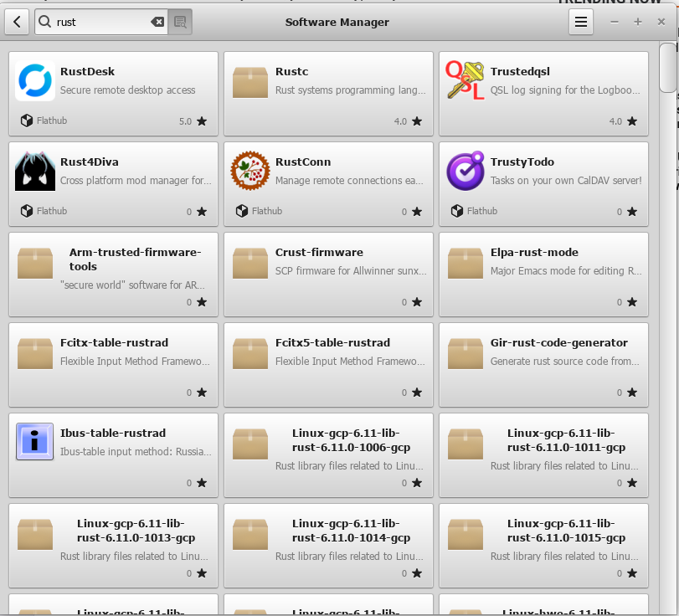This screenshot has width=679, height=616.
Task: Click the Flathub icon under RustConn
Action: point(242,211)
